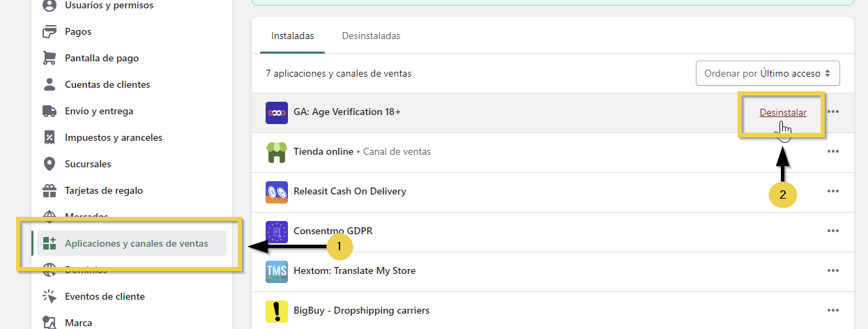Click the Consentmo GDPR app icon

pos(277,231)
